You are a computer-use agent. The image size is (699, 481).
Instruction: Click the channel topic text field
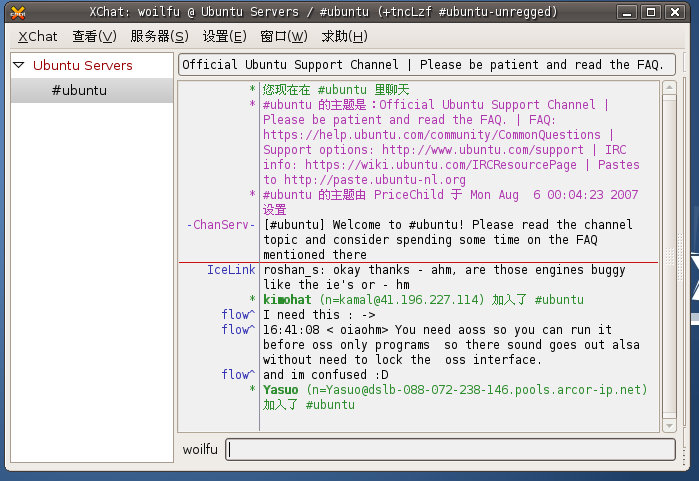click(424, 65)
